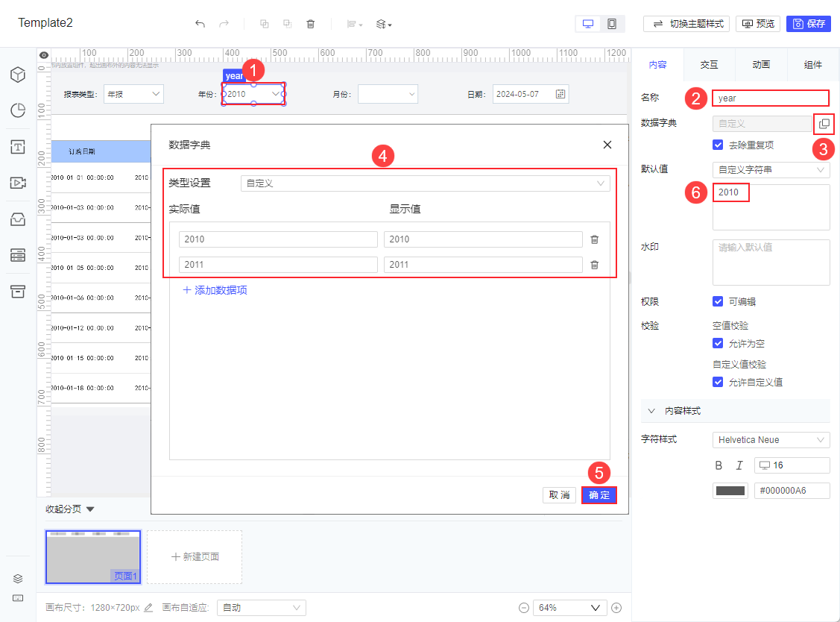Image resolution: width=840 pixels, height=622 pixels.
Task: Switch to the 动画 tab
Action: click(x=761, y=64)
